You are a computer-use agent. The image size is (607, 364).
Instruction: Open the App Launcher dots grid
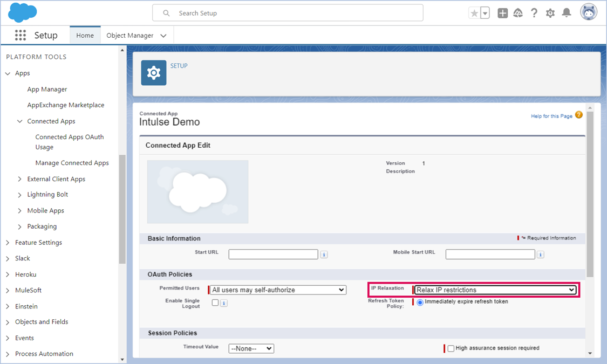pos(20,35)
